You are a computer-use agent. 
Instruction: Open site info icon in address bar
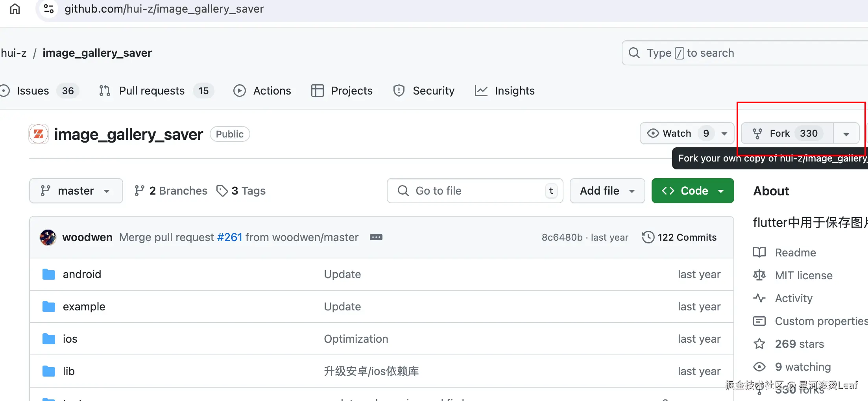49,9
